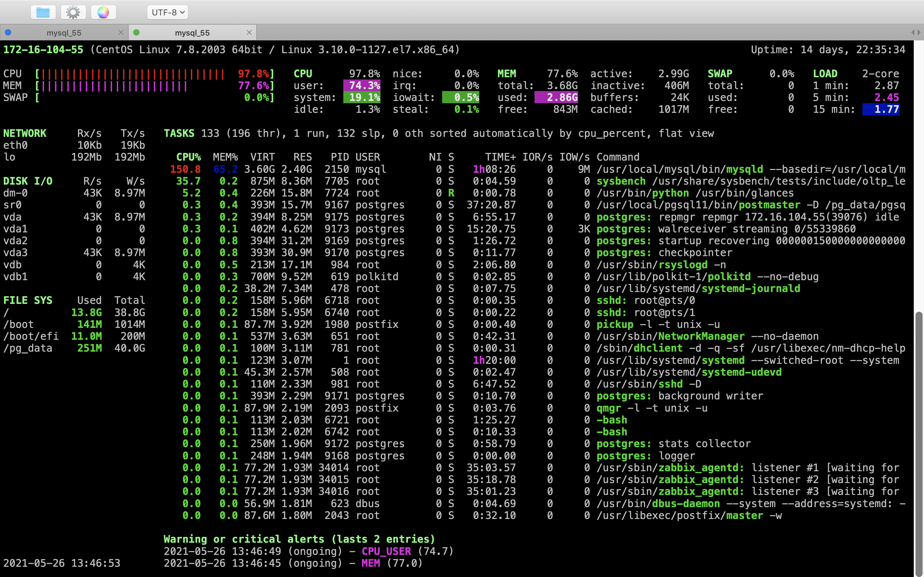Click the CPU_USER alert entry
The height and width of the screenshot is (577, 924).
(386, 551)
